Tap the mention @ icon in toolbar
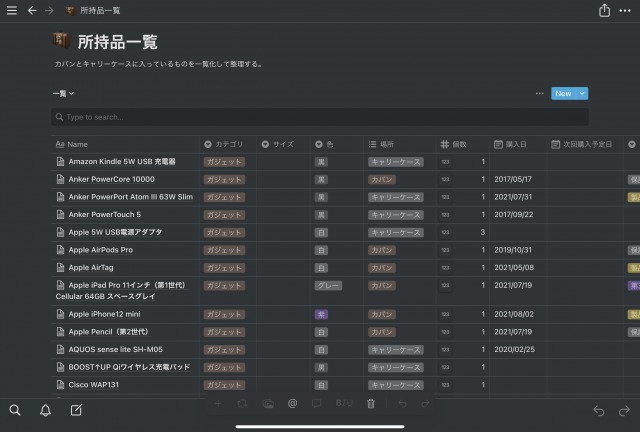The height and width of the screenshot is (432, 640). pos(292,403)
